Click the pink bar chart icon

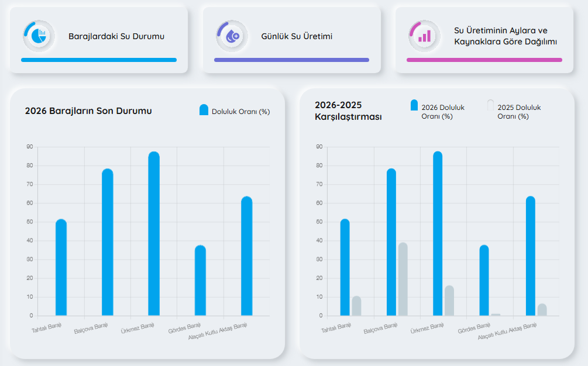pyautogui.click(x=424, y=36)
